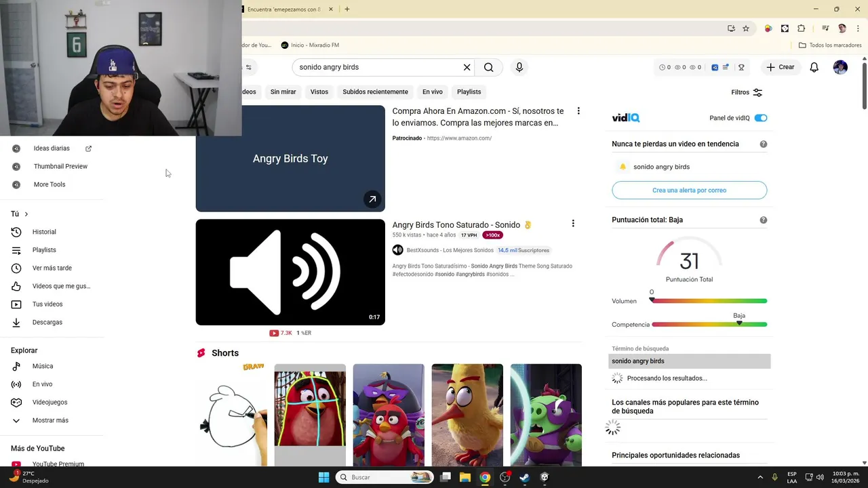Open Descargas in the sidebar
868x488 pixels.
[47, 322]
